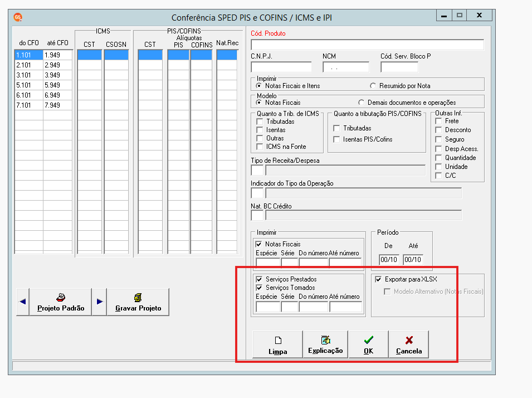
Task: Click Até número field under Notas Fiscais
Action: coord(345,263)
